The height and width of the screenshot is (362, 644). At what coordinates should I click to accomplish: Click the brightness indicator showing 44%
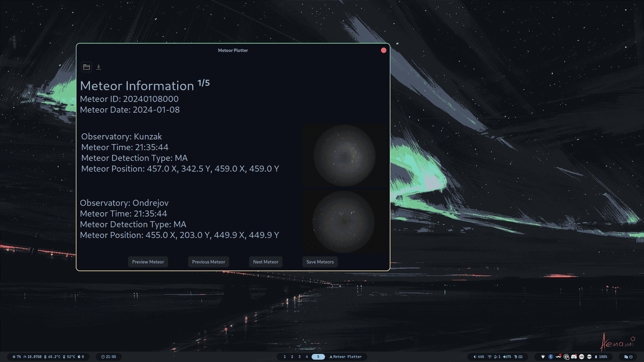[479, 356]
